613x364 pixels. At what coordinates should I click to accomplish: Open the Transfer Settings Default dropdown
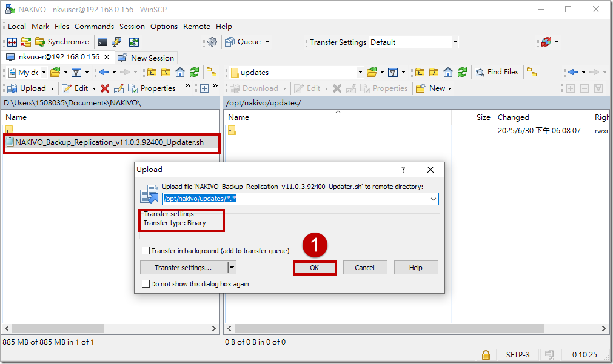[x=455, y=42]
